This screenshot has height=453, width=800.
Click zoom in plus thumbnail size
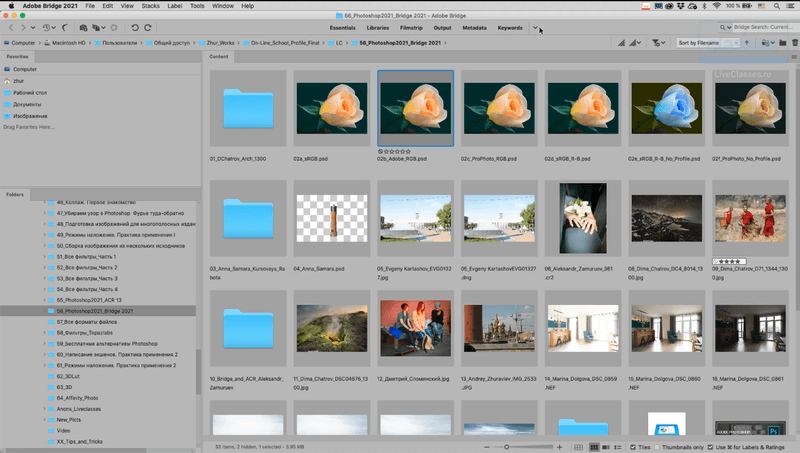coord(560,447)
